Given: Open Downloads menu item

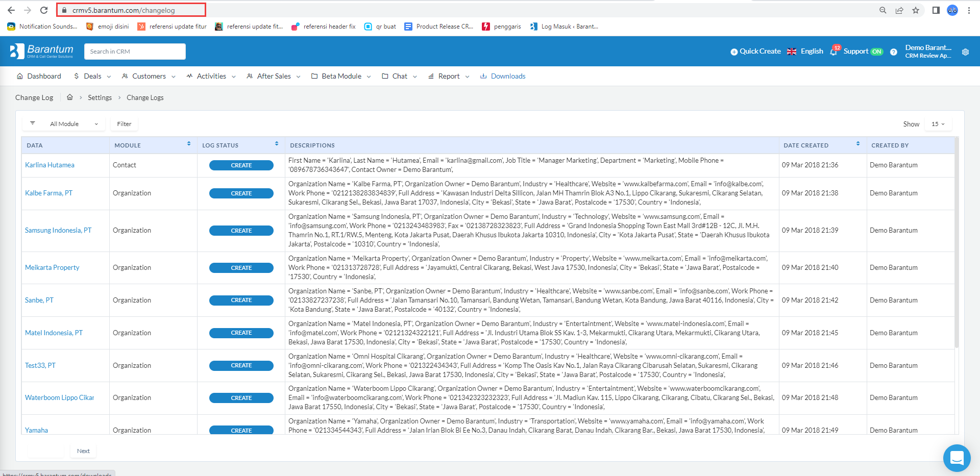Looking at the screenshot, I should [x=503, y=76].
